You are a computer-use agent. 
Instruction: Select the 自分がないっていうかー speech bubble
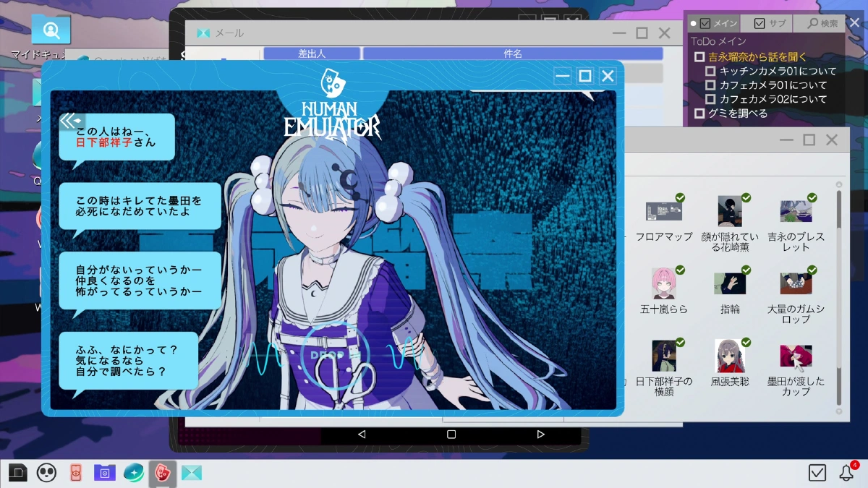point(139,281)
